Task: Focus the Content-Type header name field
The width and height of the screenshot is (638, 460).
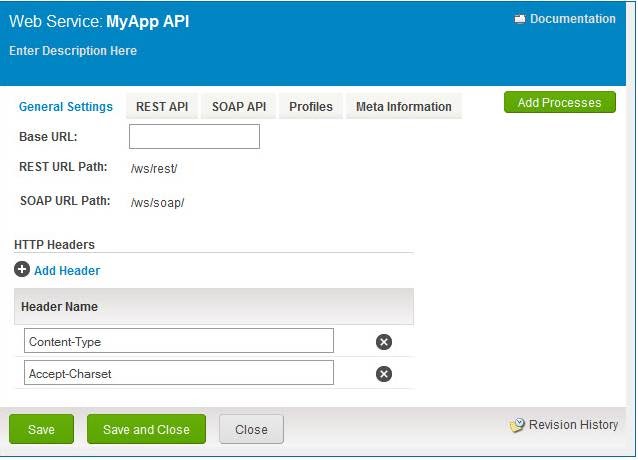Action: [179, 342]
